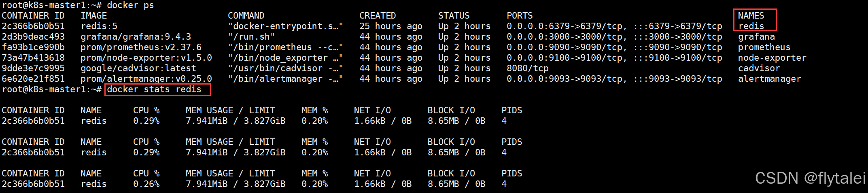868x193 pixels.
Task: Click the 'docker stats redis' command
Action: tap(154, 89)
